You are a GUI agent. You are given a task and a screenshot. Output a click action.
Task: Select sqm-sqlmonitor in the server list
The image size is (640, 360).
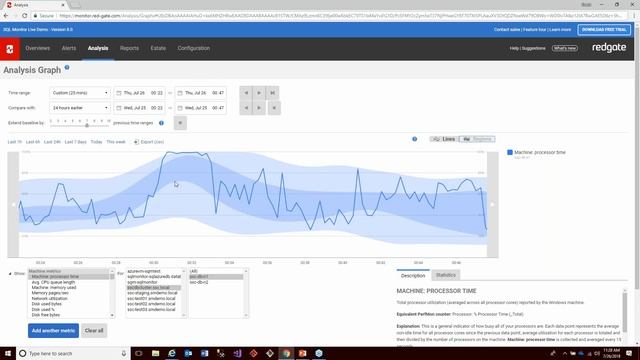click(x=142, y=282)
